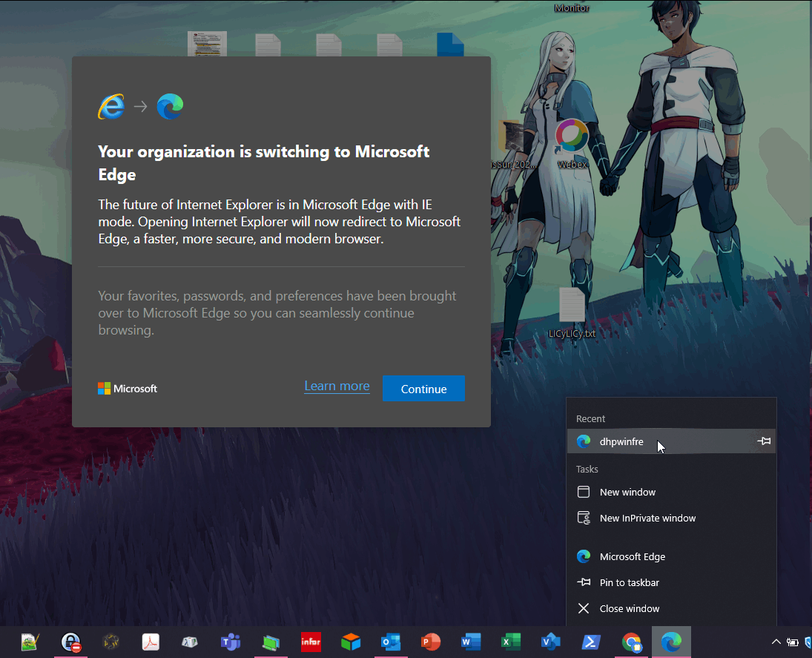Select the blue file icon on desktop
Image resolution: width=812 pixels, height=658 pixels.
click(x=450, y=45)
